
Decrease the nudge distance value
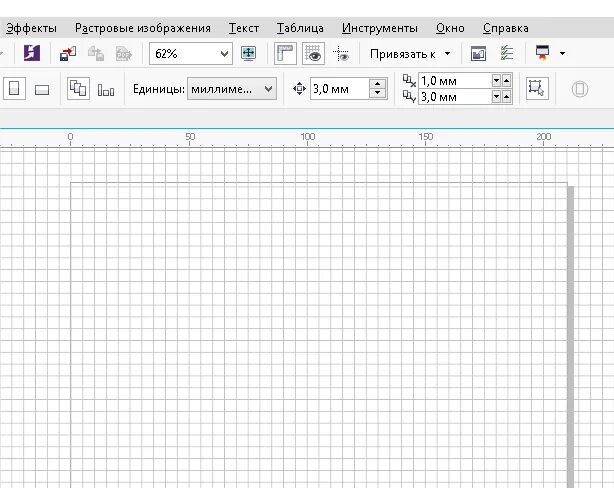click(x=377, y=94)
